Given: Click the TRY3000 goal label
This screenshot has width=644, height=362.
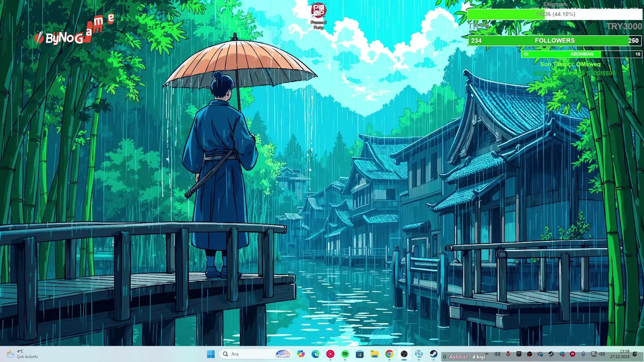Looking at the screenshot, I should click(x=624, y=27).
